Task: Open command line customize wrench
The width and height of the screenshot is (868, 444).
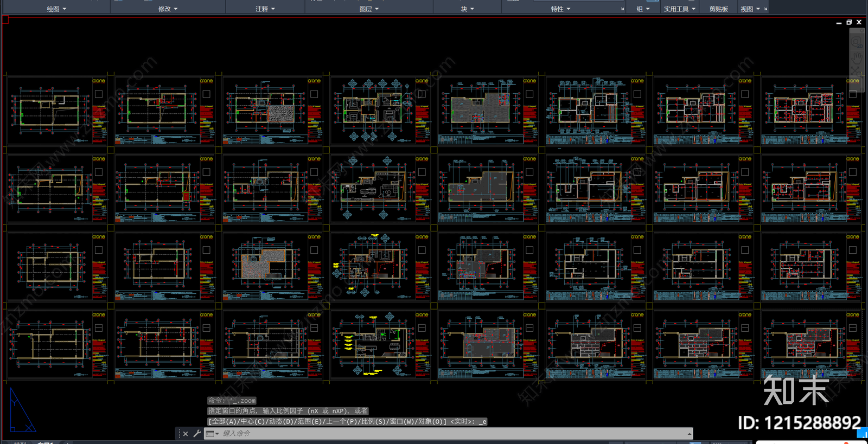Action: 197,434
